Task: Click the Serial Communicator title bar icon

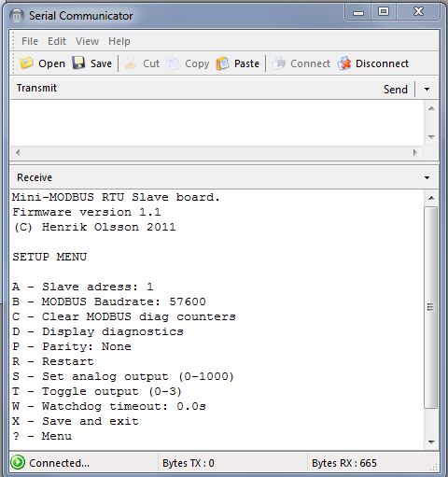Action: point(17,16)
